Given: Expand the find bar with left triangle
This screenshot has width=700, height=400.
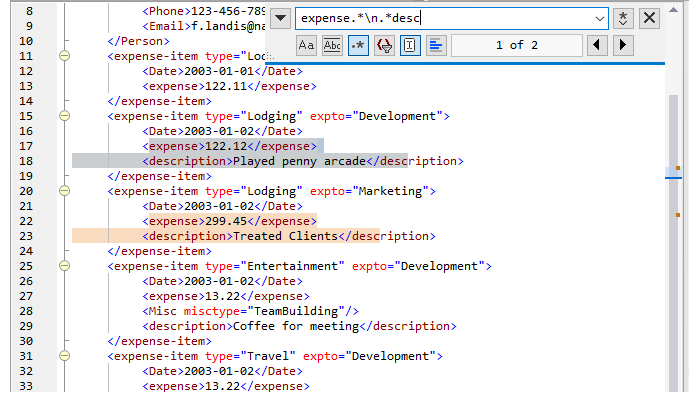Looking at the screenshot, I should [280, 18].
